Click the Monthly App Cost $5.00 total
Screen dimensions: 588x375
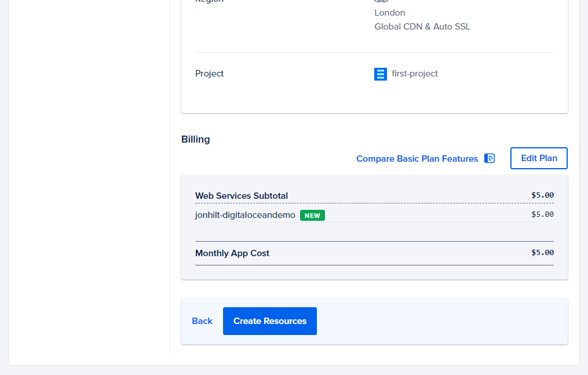pos(542,252)
